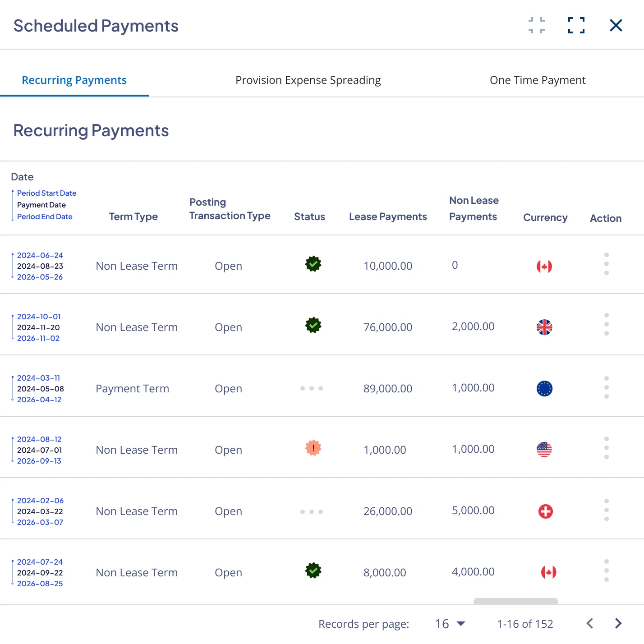The width and height of the screenshot is (644, 644).
Task: Click Action column header
Action: tap(606, 218)
